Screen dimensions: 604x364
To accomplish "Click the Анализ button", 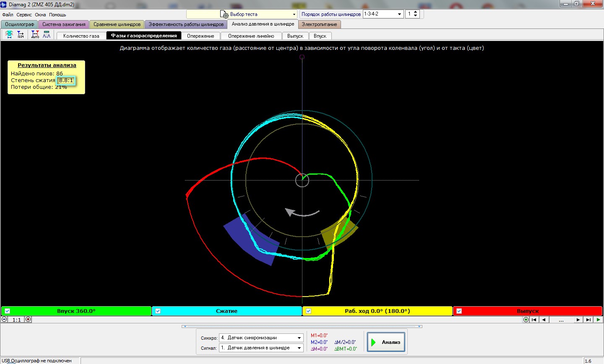I will 386,342.
